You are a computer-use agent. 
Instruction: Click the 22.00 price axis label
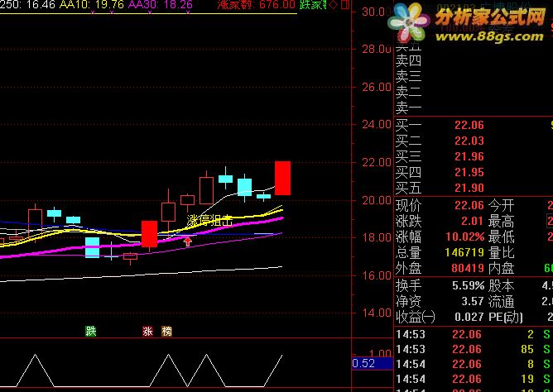coord(377,162)
